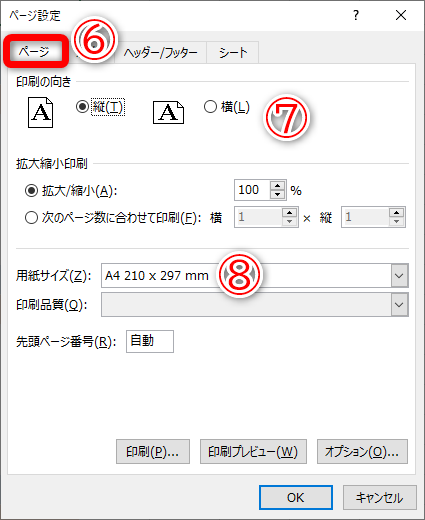The height and width of the screenshot is (520, 425).
Task: Decrease 横 page count with down arrow
Action: 289,222
